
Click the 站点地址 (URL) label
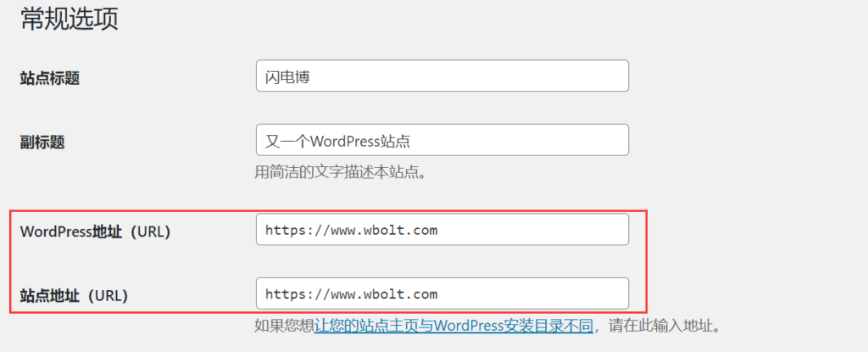[x=75, y=296]
